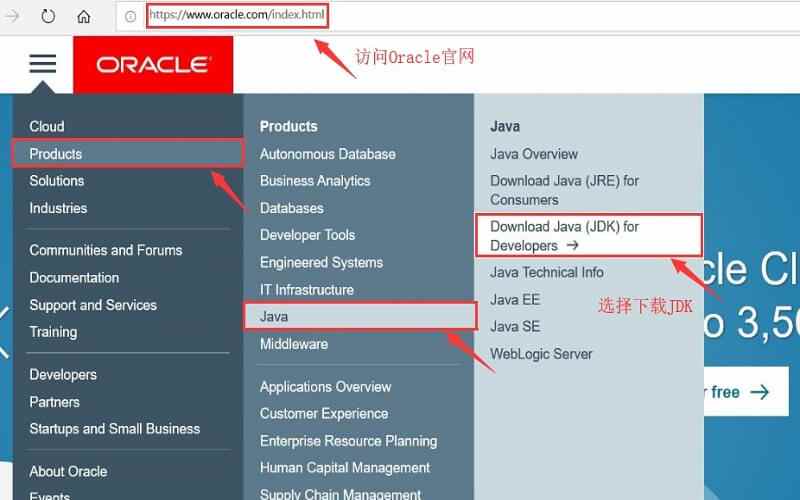Open Startups and Small Business
The image size is (800, 500).
coord(114,429)
